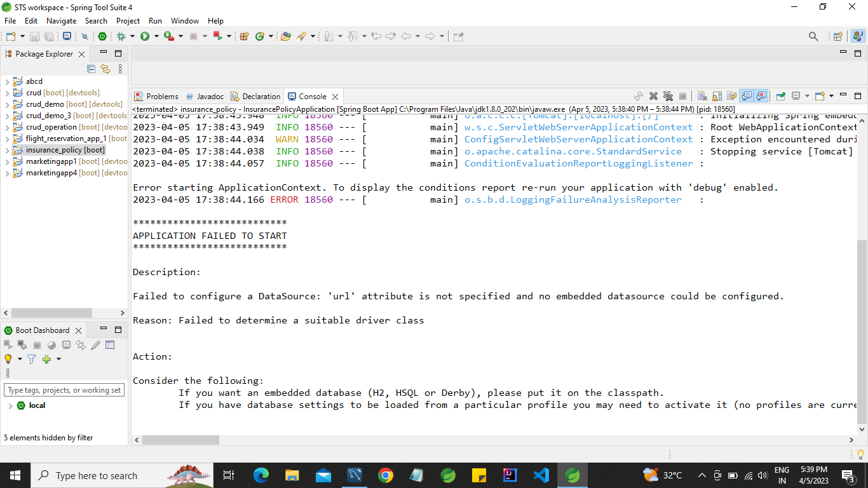Image resolution: width=868 pixels, height=488 pixels.
Task: Click the Console horizontal scrollbar thumb
Action: (180, 440)
